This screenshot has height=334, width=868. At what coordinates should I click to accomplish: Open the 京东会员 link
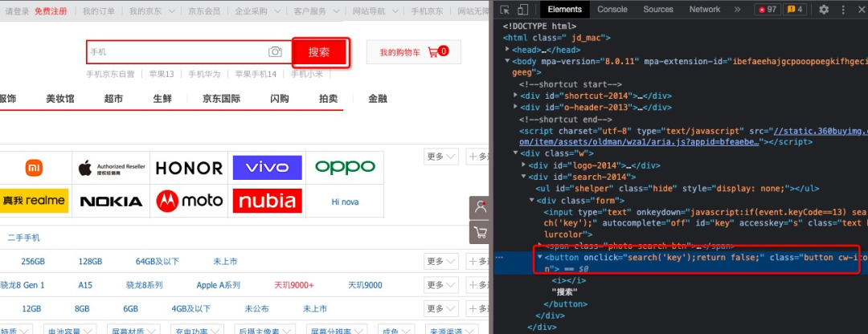(x=204, y=11)
